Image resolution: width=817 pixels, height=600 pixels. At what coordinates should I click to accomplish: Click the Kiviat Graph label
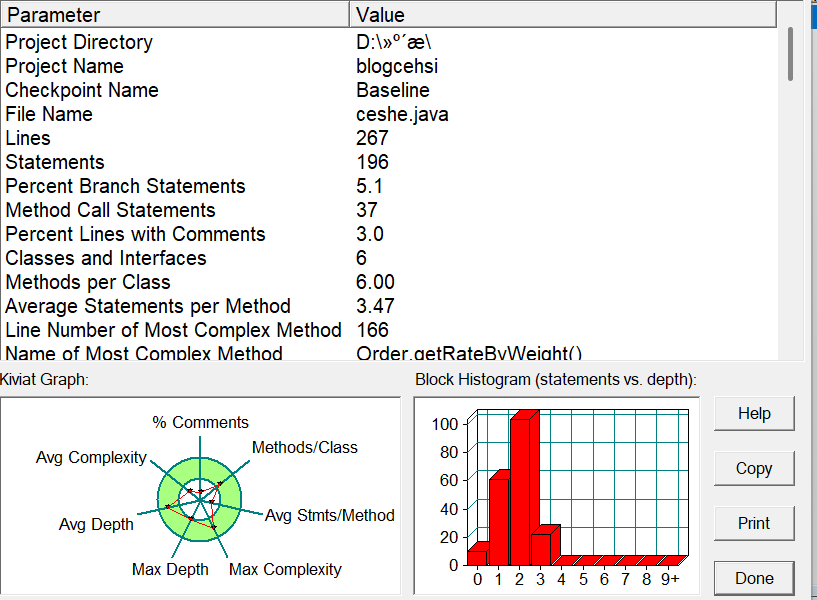[44, 380]
